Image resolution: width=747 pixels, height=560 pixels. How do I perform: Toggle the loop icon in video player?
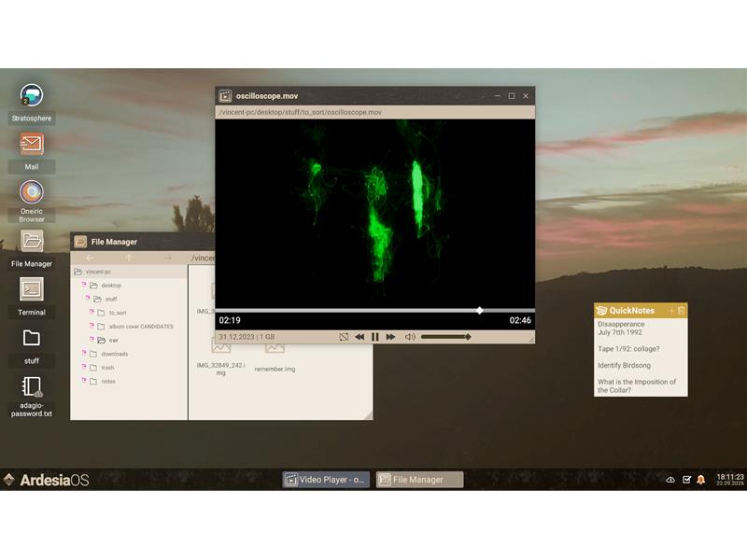point(344,337)
